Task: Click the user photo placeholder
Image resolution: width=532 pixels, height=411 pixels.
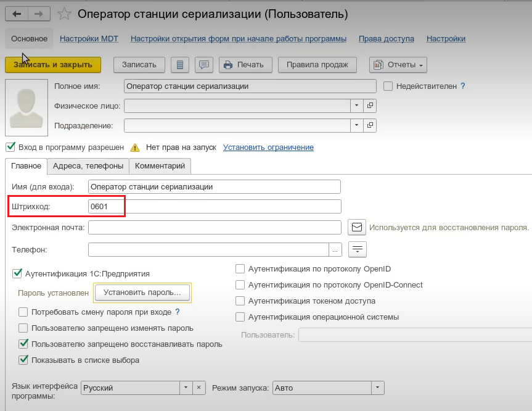Action: 26,107
